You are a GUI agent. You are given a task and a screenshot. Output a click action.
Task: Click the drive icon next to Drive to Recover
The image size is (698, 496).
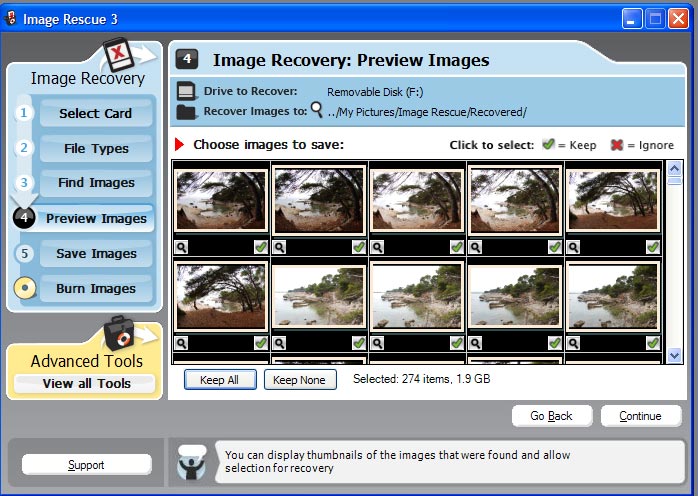pyautogui.click(x=187, y=91)
